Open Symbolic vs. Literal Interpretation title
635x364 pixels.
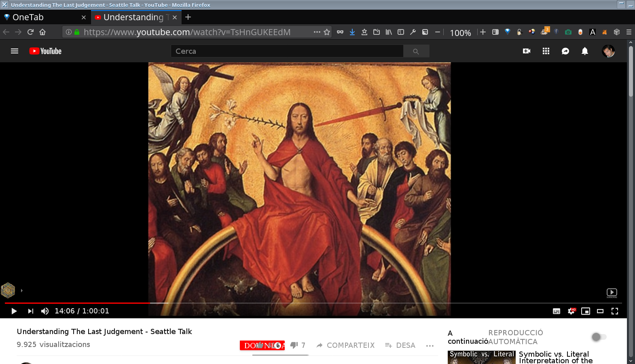[x=556, y=357]
